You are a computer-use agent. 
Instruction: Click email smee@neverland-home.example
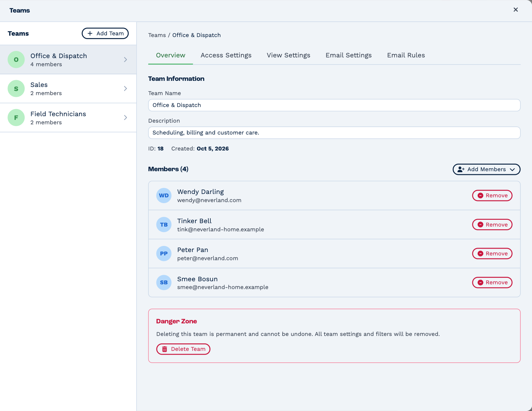point(223,287)
